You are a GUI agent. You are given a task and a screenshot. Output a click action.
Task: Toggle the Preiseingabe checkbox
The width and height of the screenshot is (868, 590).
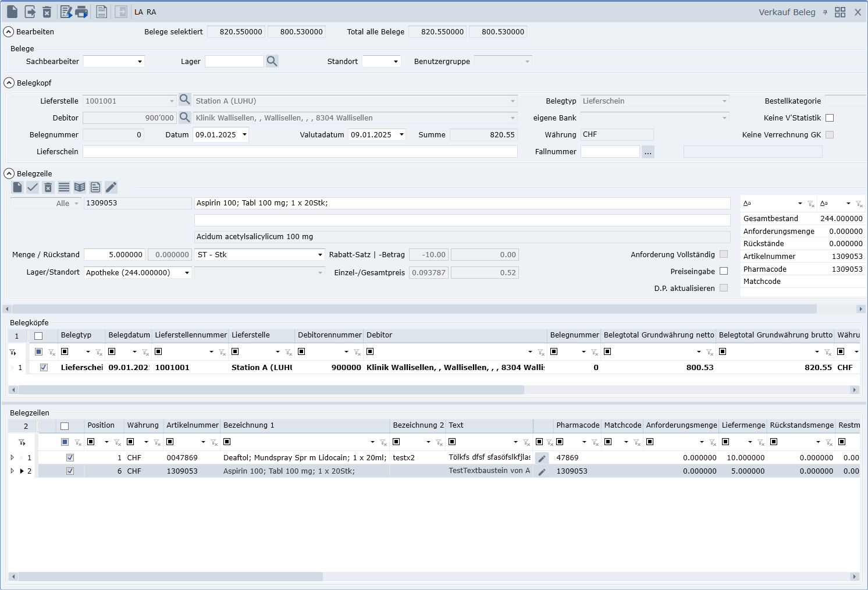tap(724, 271)
